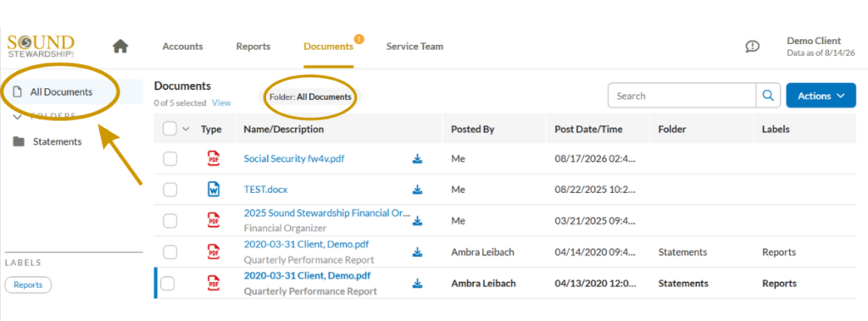The width and height of the screenshot is (868, 321).
Task: Click inside the Search input field
Action: (x=682, y=96)
